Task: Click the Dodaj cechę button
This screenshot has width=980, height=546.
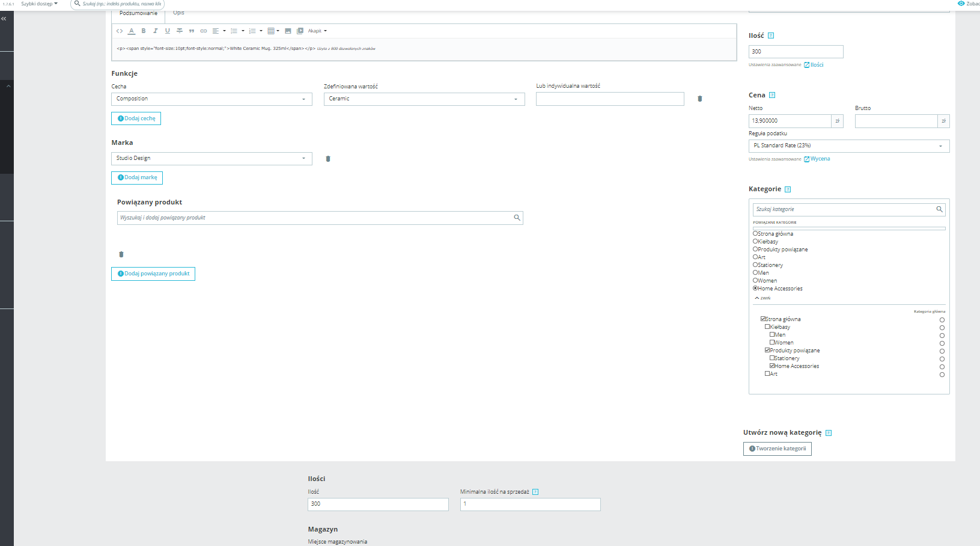Action: [x=136, y=118]
